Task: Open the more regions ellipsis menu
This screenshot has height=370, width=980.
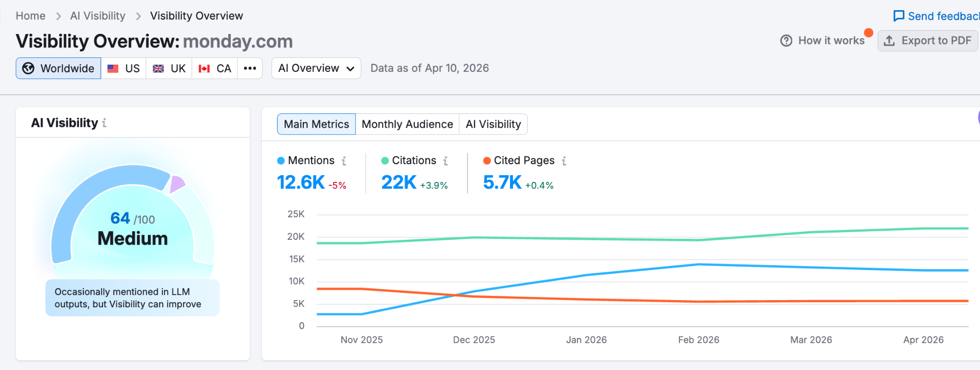Action: [x=250, y=68]
